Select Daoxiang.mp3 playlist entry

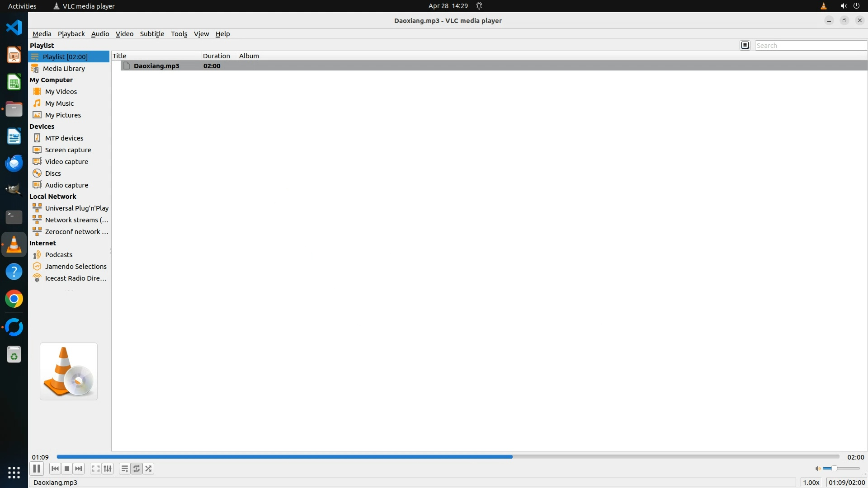click(x=156, y=66)
